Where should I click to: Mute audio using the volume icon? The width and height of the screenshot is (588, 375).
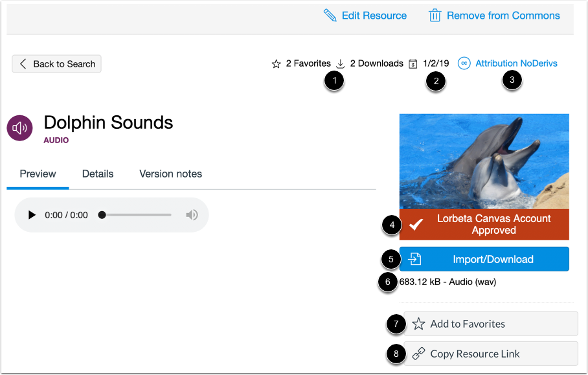tap(192, 214)
